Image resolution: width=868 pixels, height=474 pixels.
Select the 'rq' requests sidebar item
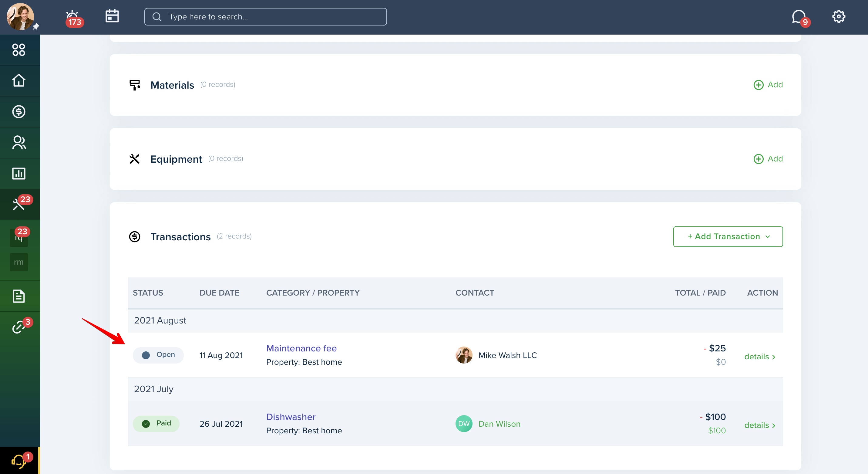click(x=19, y=237)
